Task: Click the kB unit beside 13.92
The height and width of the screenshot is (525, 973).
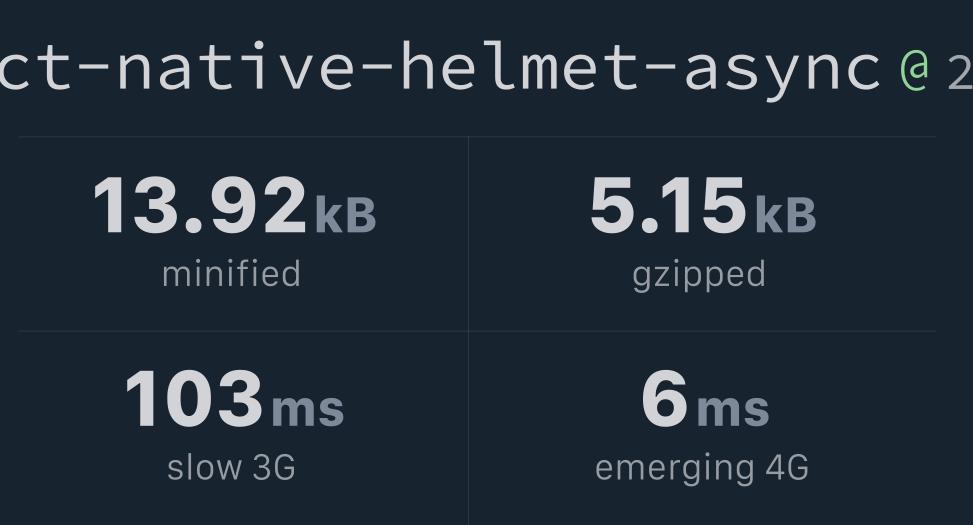Action: click(346, 215)
